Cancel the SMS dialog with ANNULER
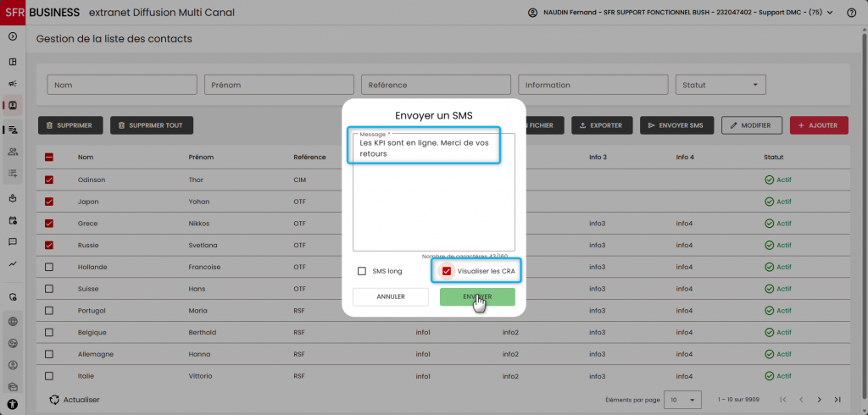Image resolution: width=868 pixels, height=415 pixels. pyautogui.click(x=391, y=296)
